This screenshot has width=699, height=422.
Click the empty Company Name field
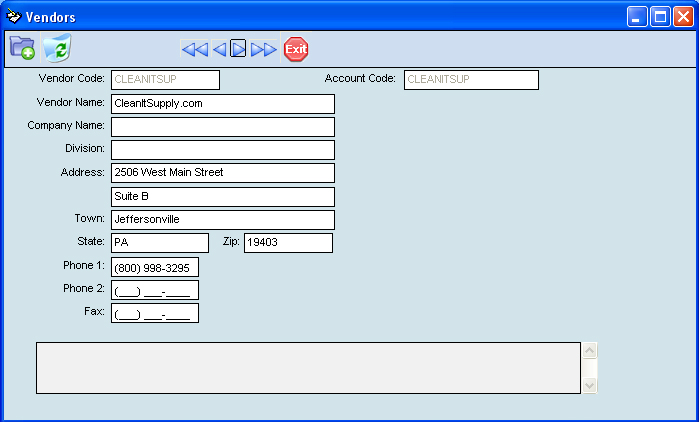tap(223, 127)
